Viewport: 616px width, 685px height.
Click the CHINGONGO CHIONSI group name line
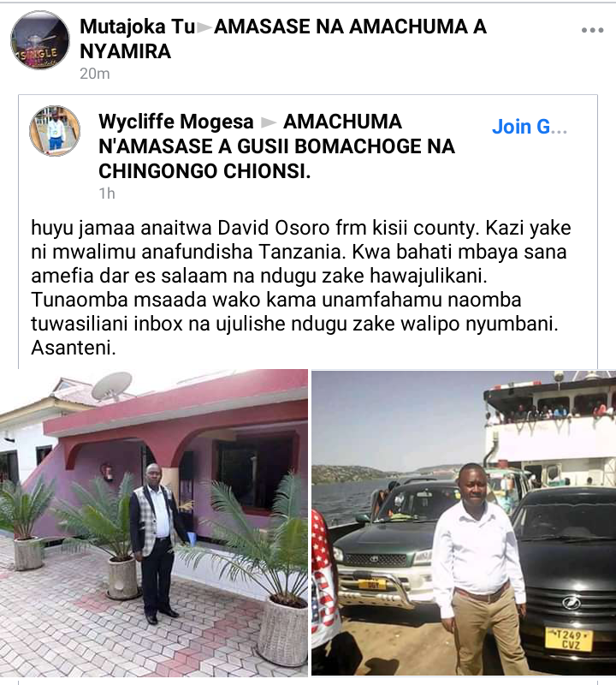(204, 171)
